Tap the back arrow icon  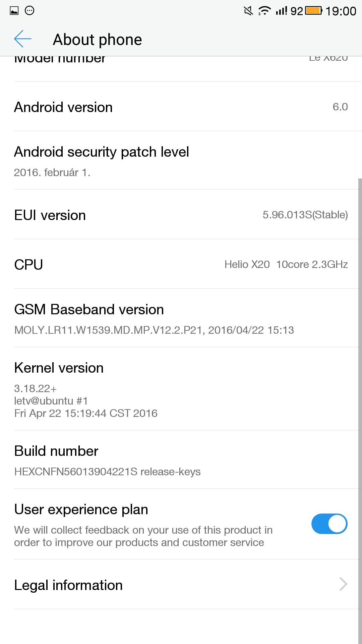pyautogui.click(x=23, y=39)
